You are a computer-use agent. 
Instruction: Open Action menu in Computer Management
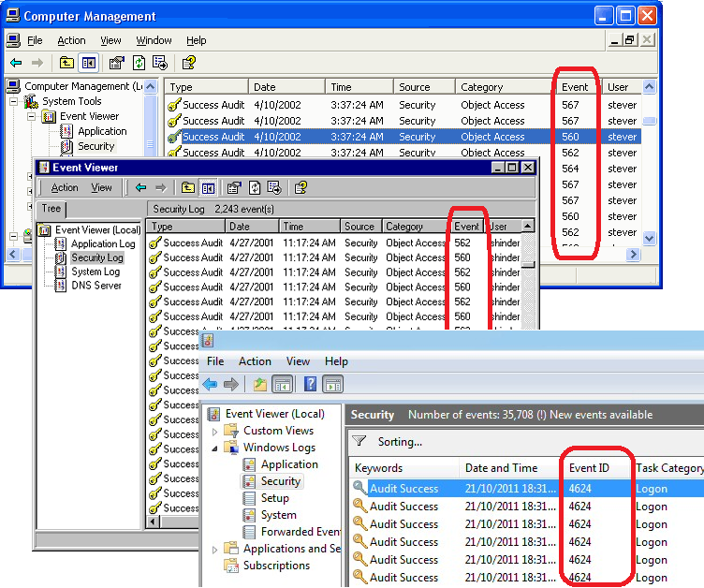71,40
